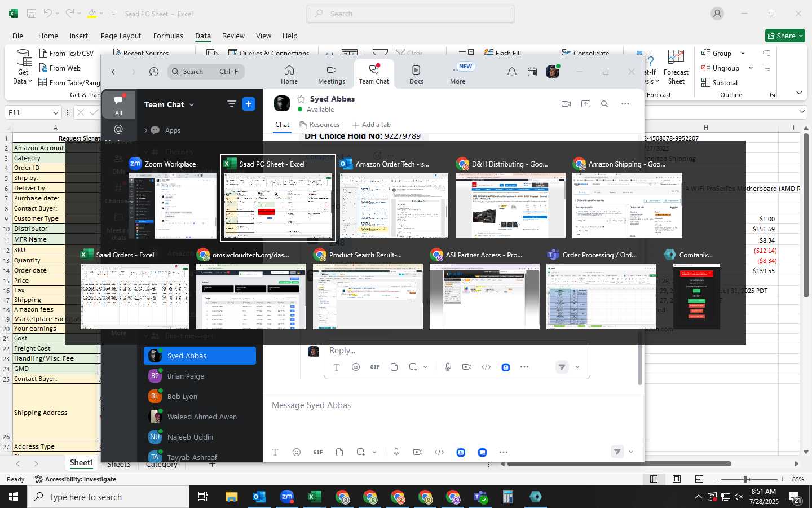Screen dimensions: 812x508
Task: Share screen in the Syed Abbas chat
Action: click(x=586, y=104)
